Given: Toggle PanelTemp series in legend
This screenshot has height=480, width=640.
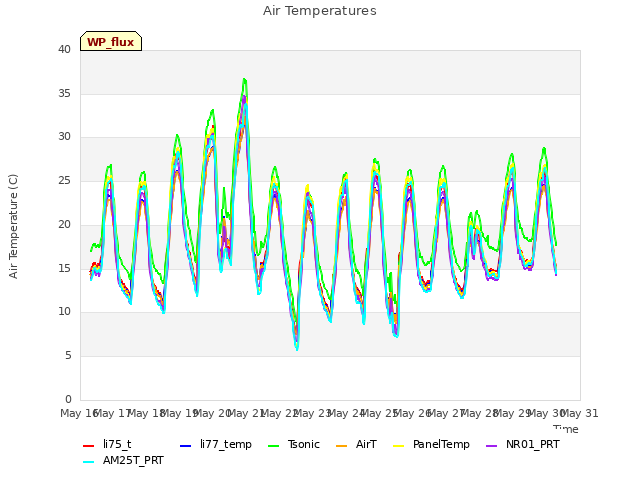Looking at the screenshot, I should [431, 444].
